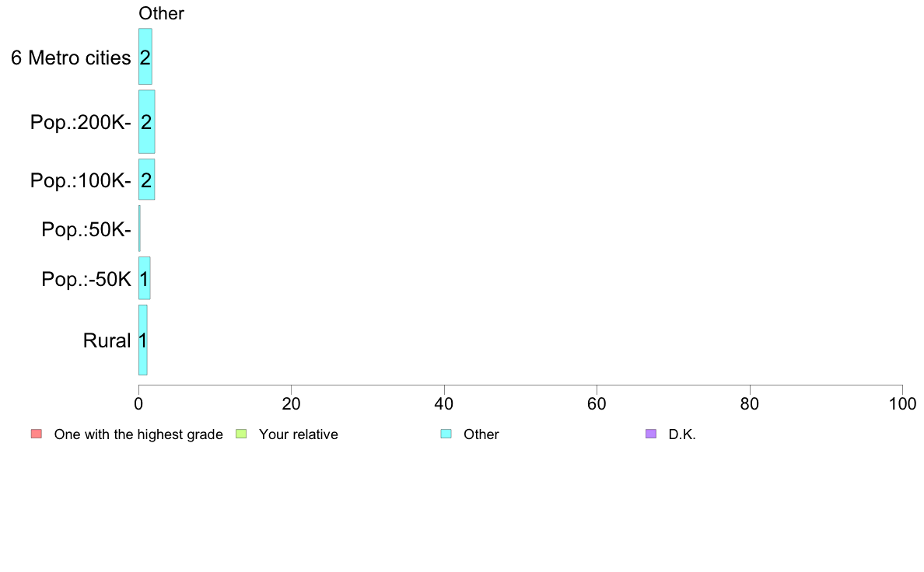Click 'One with the highest grade' legend text
Viewport: 924px width, 572px height.
coord(138,434)
